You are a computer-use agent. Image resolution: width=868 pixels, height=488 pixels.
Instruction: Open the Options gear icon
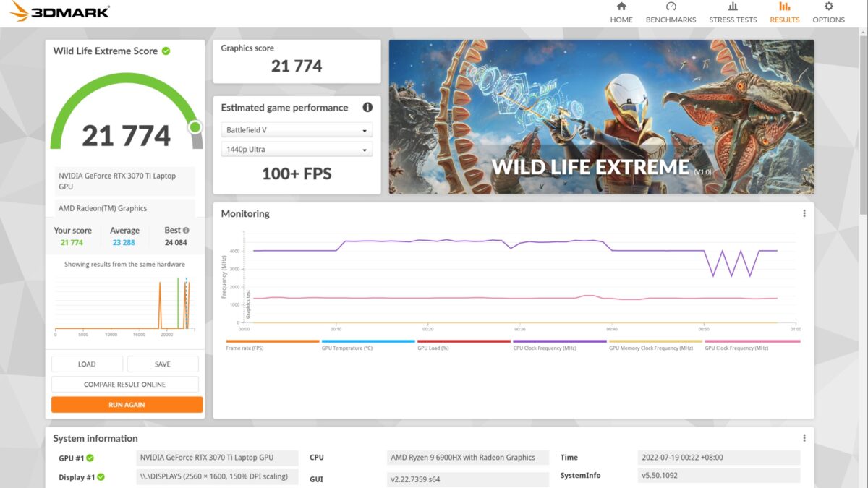828,7
